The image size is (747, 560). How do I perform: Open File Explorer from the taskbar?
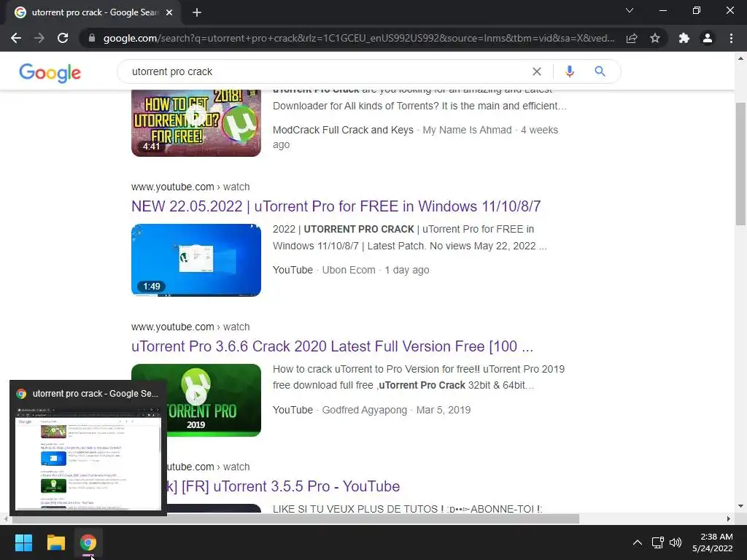coord(55,542)
